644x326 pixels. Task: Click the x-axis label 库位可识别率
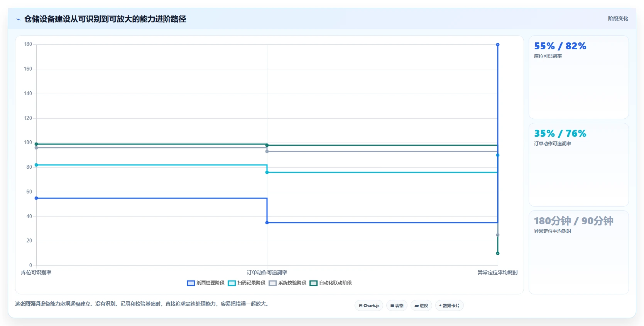pos(36,272)
